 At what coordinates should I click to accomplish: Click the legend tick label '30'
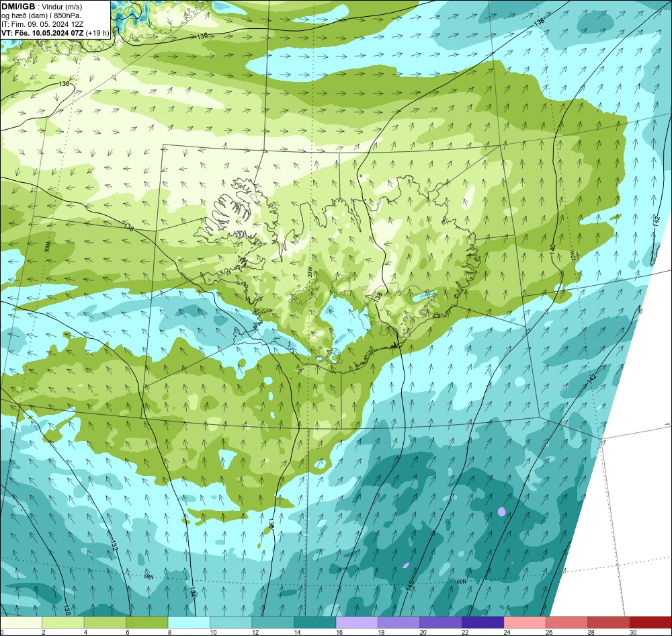pyautogui.click(x=633, y=632)
